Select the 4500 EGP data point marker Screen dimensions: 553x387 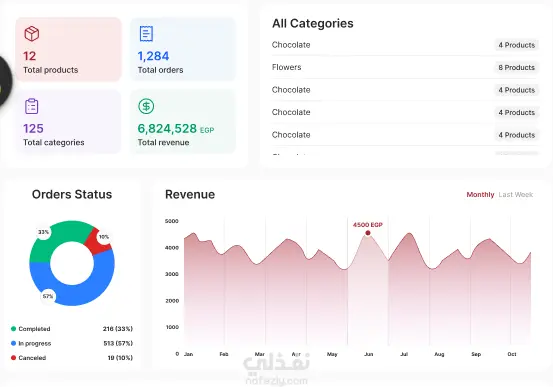[x=368, y=233]
